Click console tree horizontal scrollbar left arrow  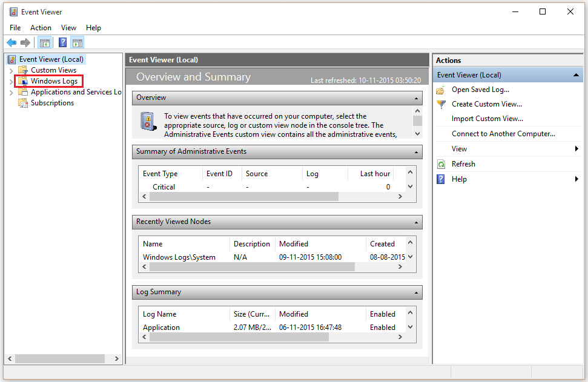click(10, 359)
